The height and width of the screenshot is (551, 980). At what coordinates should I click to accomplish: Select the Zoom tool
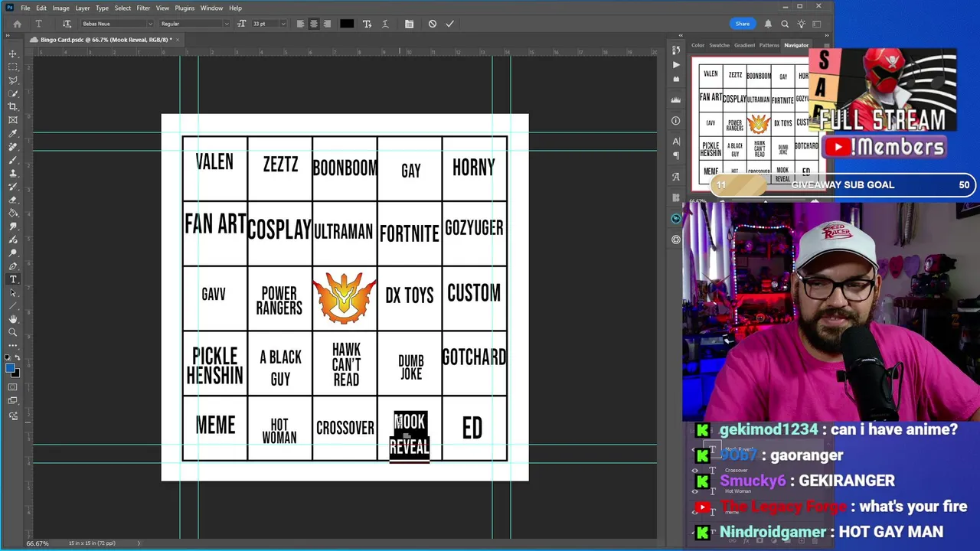(x=13, y=332)
